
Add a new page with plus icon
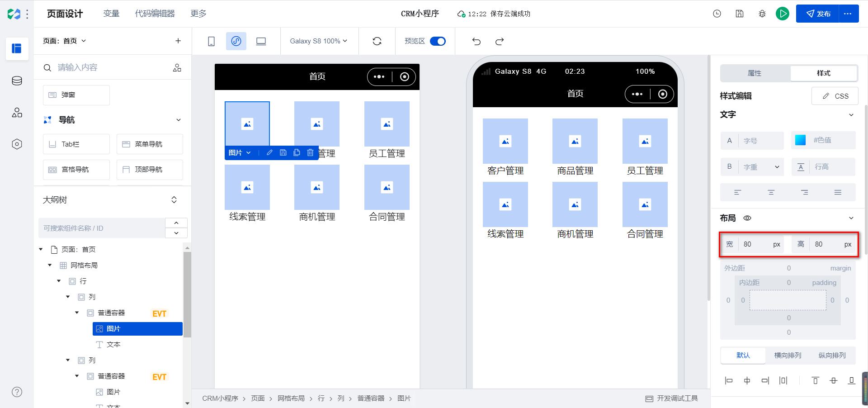[x=178, y=41]
